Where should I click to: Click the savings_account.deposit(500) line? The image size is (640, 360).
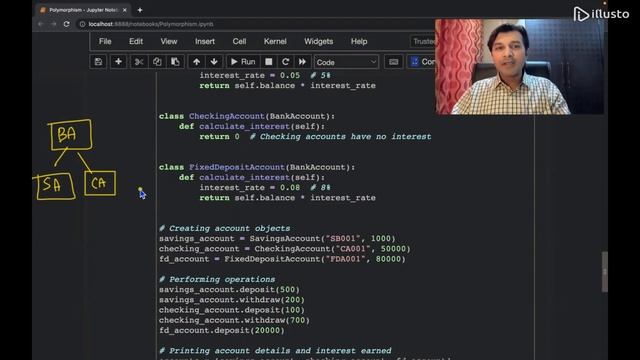229,290
